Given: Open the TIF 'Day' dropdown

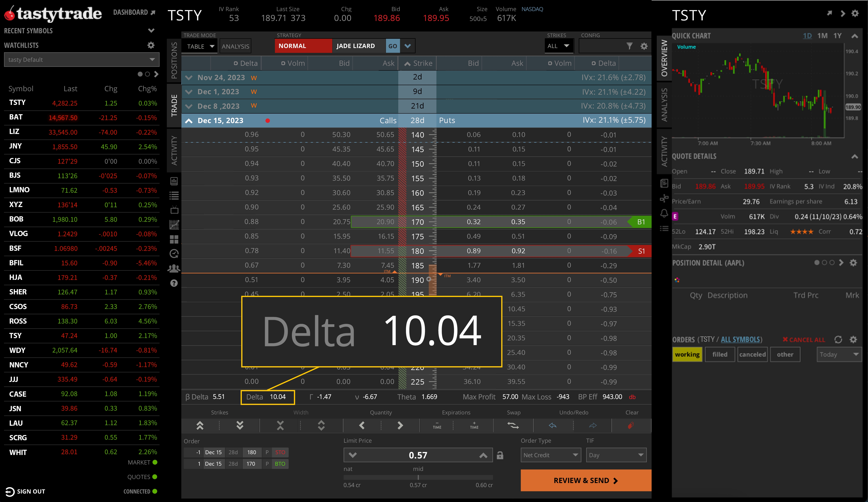Looking at the screenshot, I should (616, 455).
